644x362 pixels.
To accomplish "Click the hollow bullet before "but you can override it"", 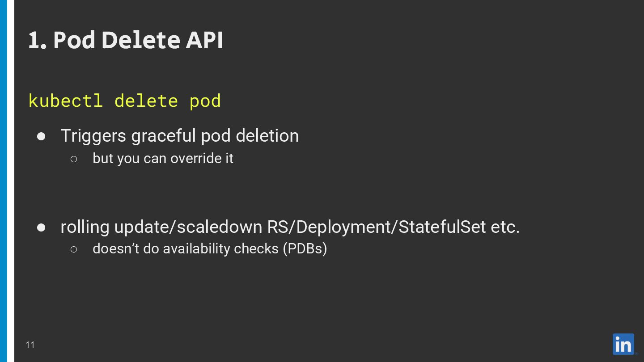I will [x=74, y=159].
